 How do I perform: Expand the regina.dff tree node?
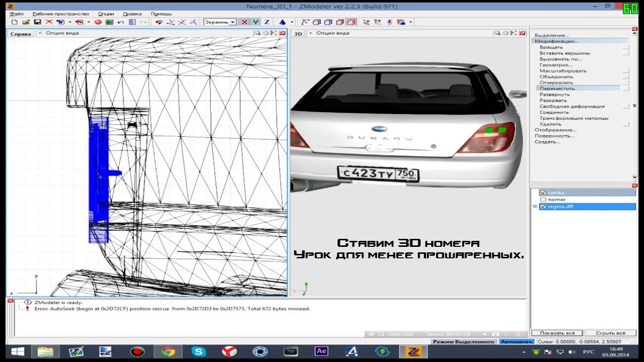click(x=535, y=207)
